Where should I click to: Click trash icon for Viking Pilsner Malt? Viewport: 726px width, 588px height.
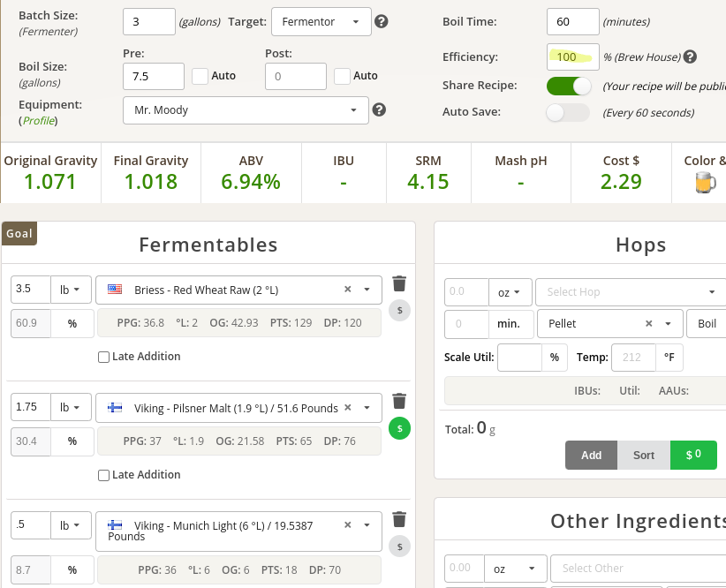(x=399, y=401)
